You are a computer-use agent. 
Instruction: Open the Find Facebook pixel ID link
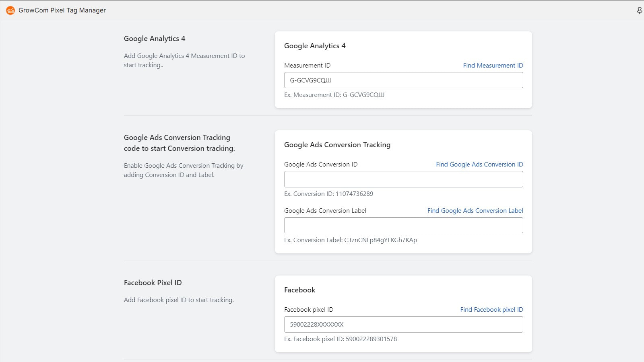tap(491, 309)
